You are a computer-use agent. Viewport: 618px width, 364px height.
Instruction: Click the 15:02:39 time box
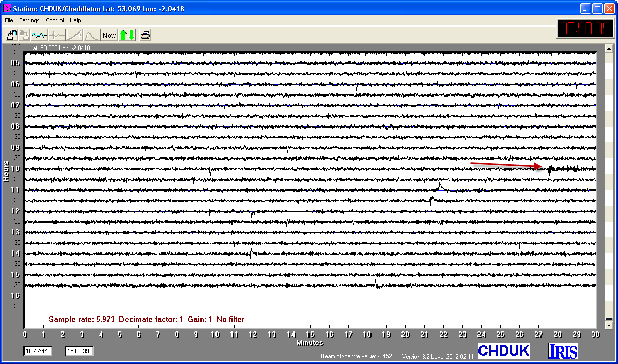coord(79,351)
